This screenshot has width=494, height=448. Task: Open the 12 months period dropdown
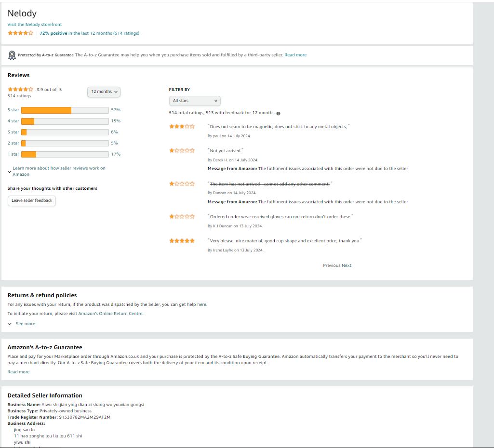tap(104, 92)
